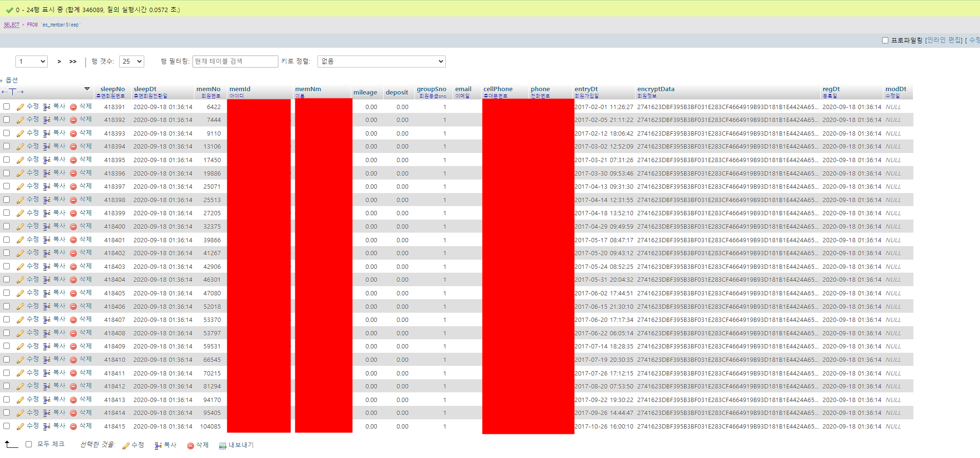Click the SELECT keyword in the query

[x=12, y=25]
